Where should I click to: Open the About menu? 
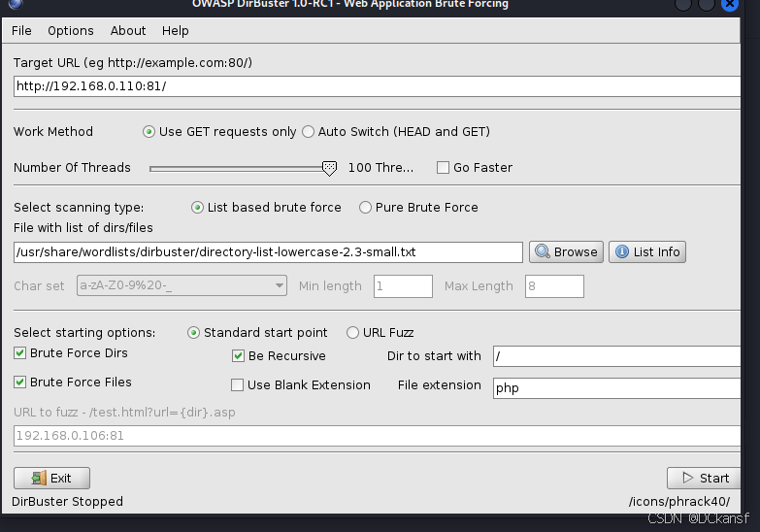(x=128, y=30)
